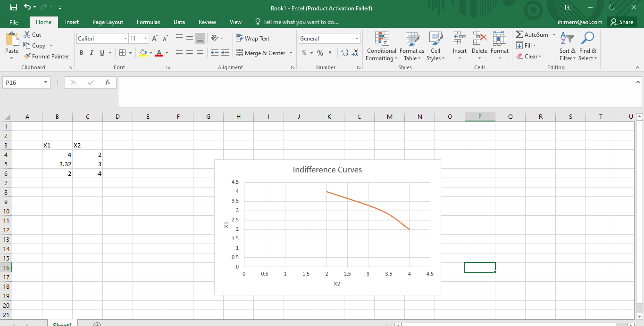
Task: Toggle Italic formatting
Action: tap(92, 53)
